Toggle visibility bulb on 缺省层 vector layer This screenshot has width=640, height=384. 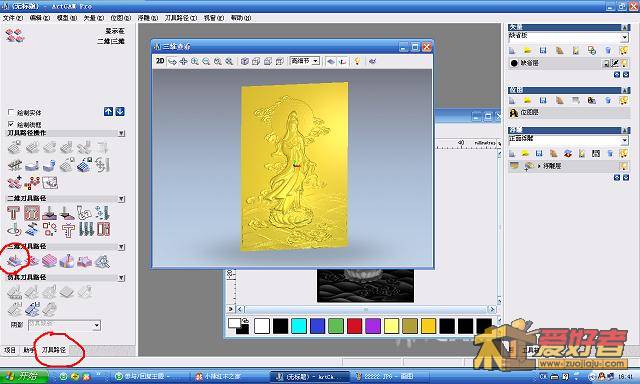click(x=624, y=63)
